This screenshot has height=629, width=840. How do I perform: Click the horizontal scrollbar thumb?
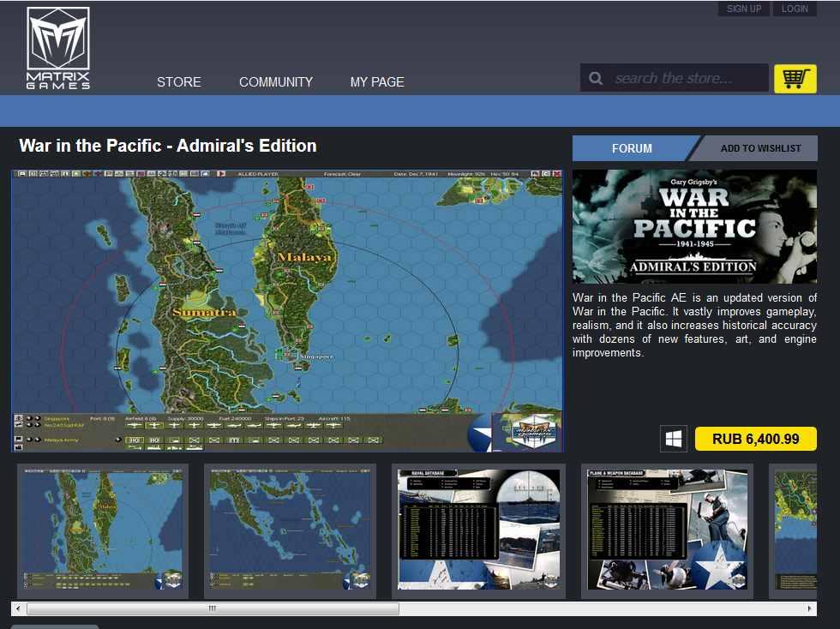(x=213, y=608)
